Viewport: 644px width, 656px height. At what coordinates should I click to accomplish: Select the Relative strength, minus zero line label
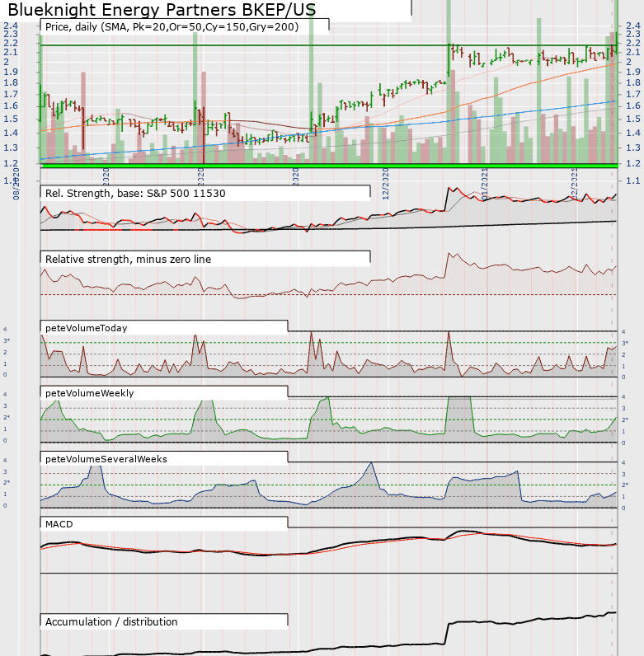[x=128, y=260]
